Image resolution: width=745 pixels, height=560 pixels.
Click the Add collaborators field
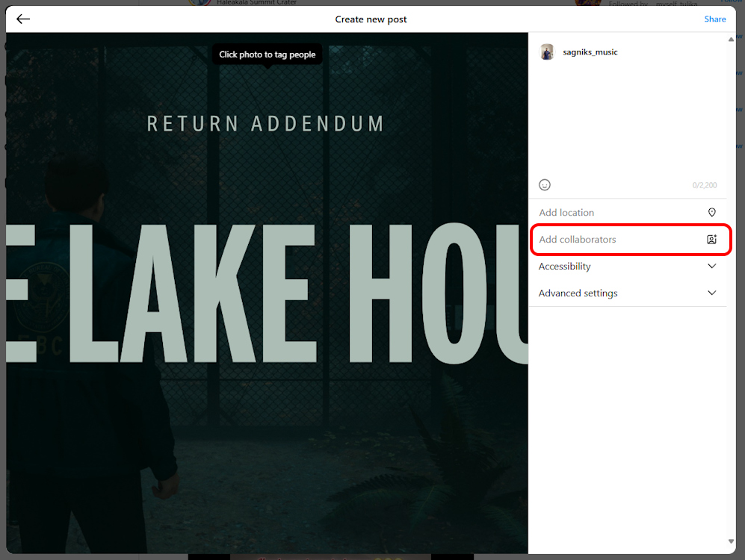tap(627, 239)
